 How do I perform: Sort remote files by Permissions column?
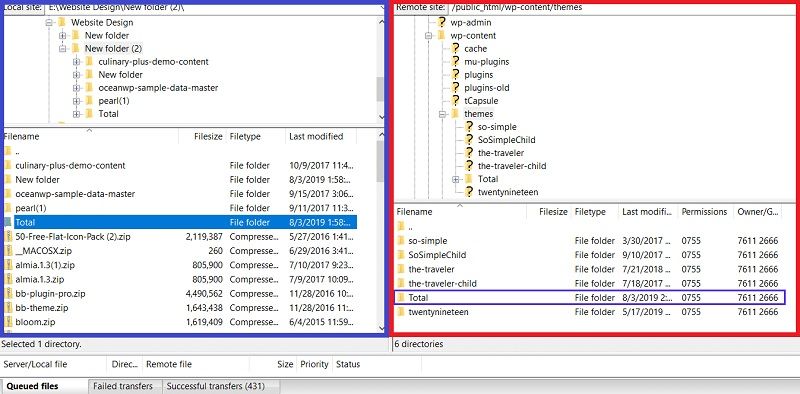(705, 212)
